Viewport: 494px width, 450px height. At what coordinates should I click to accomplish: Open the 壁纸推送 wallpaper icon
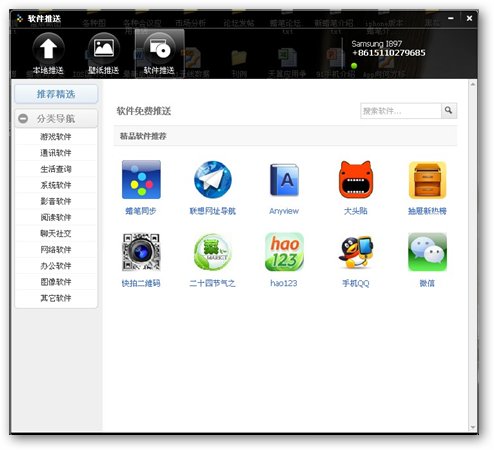pos(104,49)
